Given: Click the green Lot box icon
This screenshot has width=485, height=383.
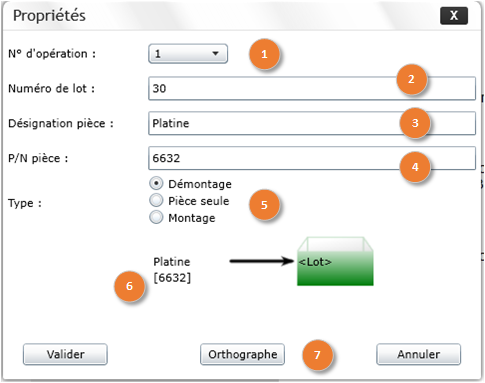Looking at the screenshot, I should 335,261.
